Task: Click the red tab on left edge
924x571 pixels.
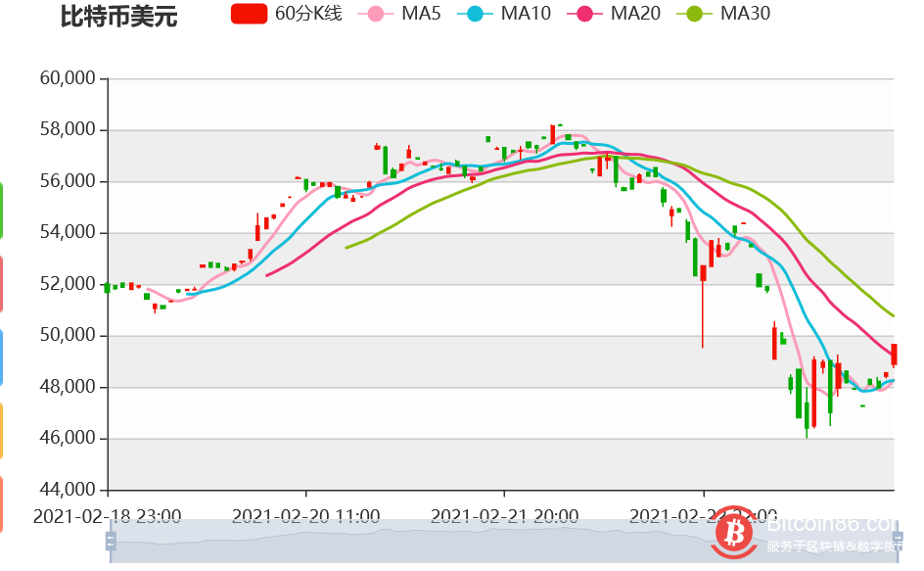Action: pyautogui.click(x=2, y=284)
